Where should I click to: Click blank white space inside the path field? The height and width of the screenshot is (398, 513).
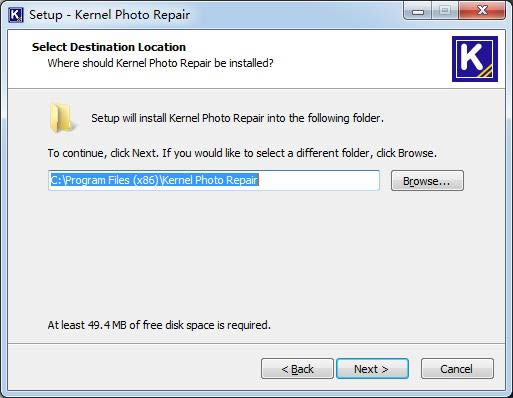[x=318, y=180]
